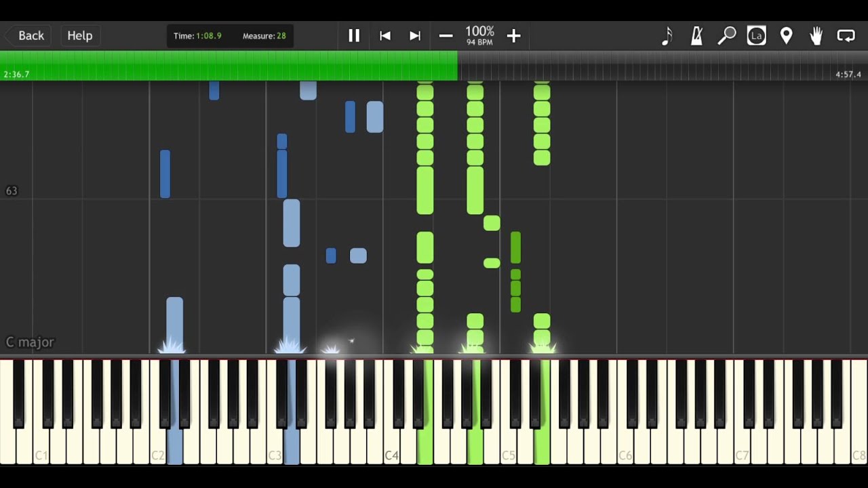Increase tempo with the plus button

tap(514, 36)
